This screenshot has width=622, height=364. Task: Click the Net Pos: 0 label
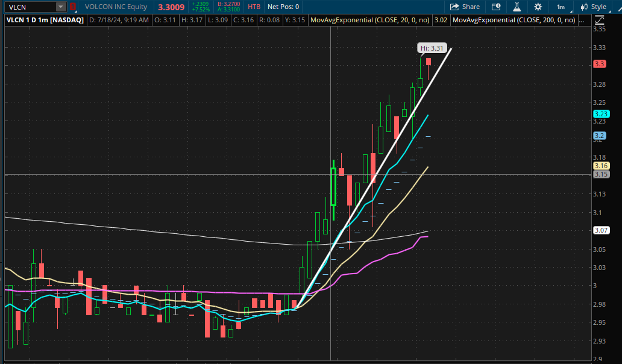283,7
